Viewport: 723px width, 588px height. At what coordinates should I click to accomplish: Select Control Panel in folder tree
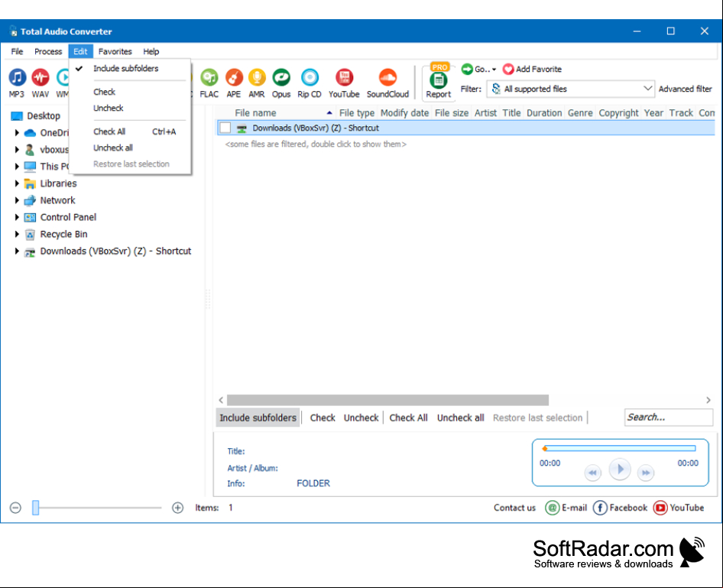(68, 217)
